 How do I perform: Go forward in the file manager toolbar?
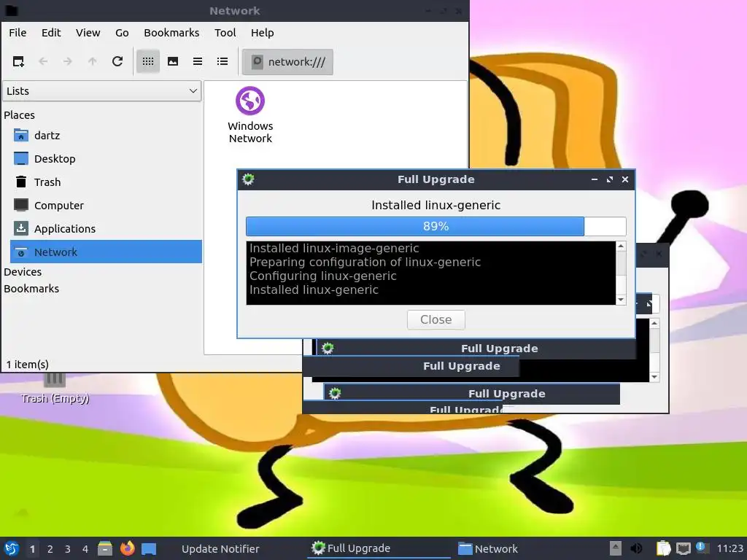[x=68, y=61]
